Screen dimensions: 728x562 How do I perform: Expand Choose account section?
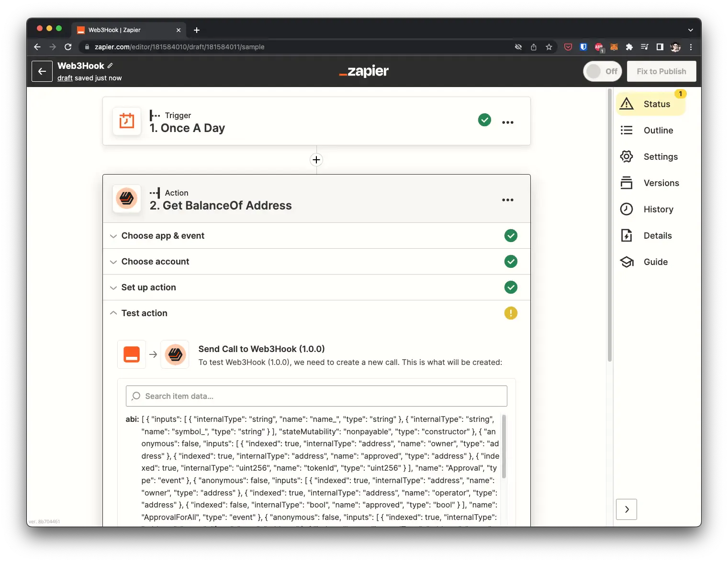click(316, 262)
